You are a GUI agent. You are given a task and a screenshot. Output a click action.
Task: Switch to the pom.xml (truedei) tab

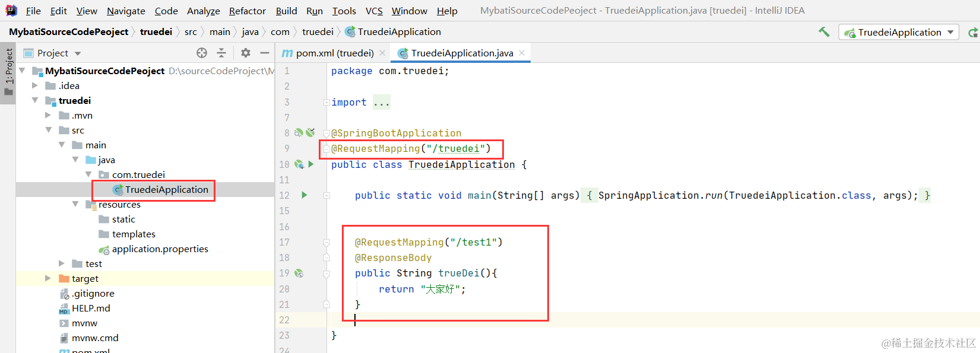coord(335,53)
